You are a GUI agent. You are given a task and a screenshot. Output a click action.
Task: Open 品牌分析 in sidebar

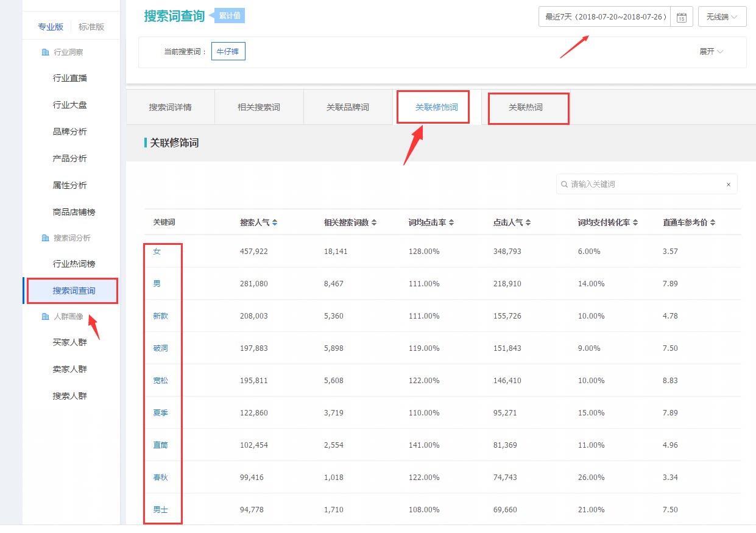coord(70,132)
